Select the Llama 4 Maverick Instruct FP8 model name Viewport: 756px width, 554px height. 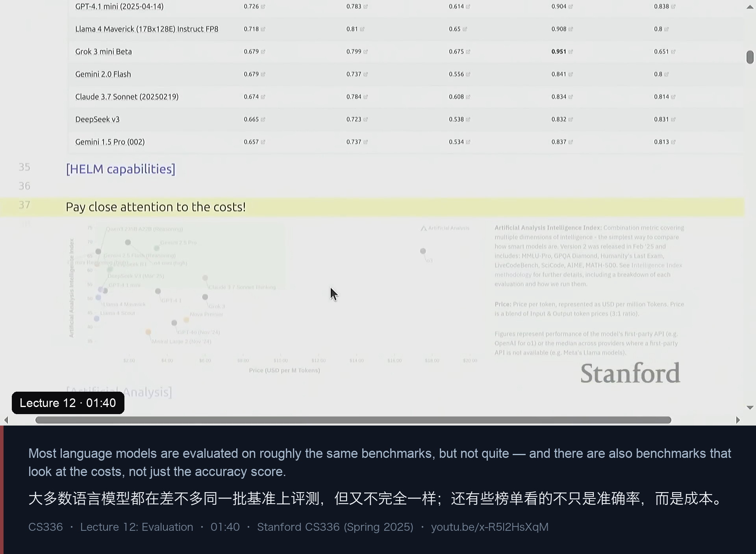[147, 29]
